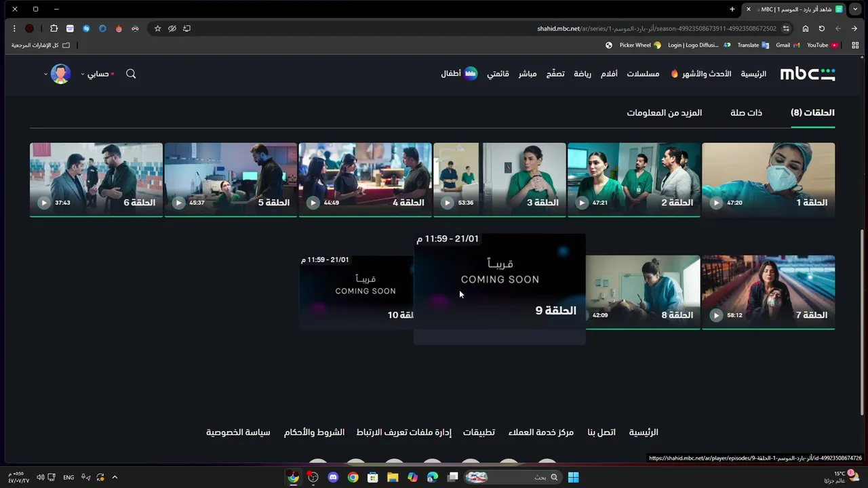Open مباشر live section

click(528, 74)
